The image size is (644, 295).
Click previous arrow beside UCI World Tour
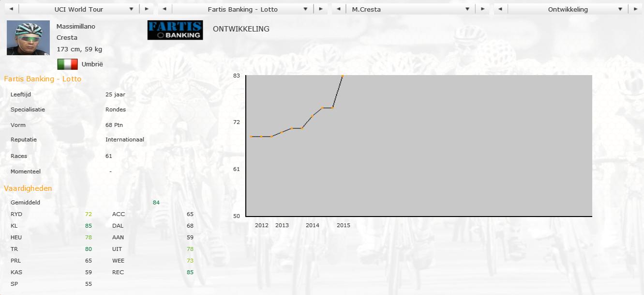pyautogui.click(x=11, y=9)
